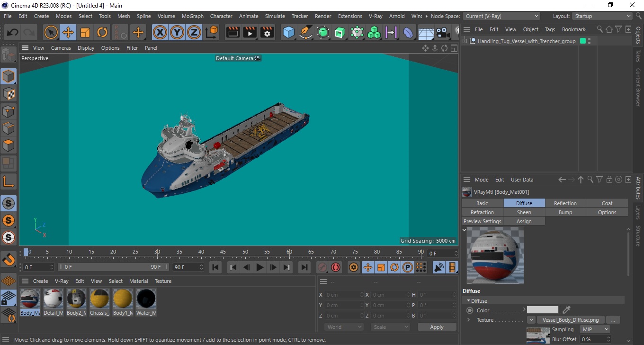Image resolution: width=644 pixels, height=345 pixels.
Task: Toggle Parameter keyframe recording P icon
Action: click(x=407, y=267)
